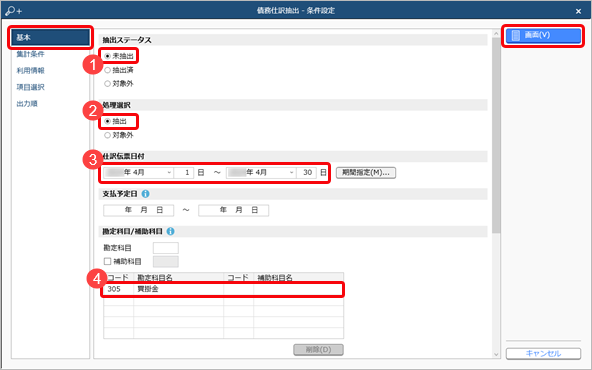Click the 期間指定(M)... button
The height and width of the screenshot is (370, 592).
(x=366, y=173)
